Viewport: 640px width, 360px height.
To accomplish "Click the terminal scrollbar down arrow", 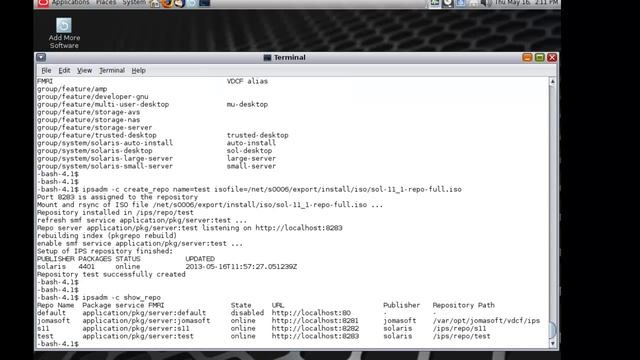I will [x=552, y=344].
